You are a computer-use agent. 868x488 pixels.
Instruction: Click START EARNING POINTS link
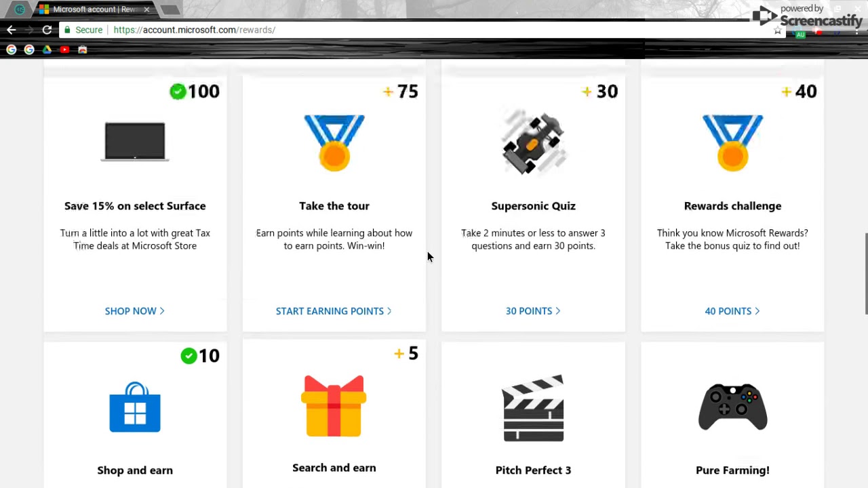(x=334, y=311)
